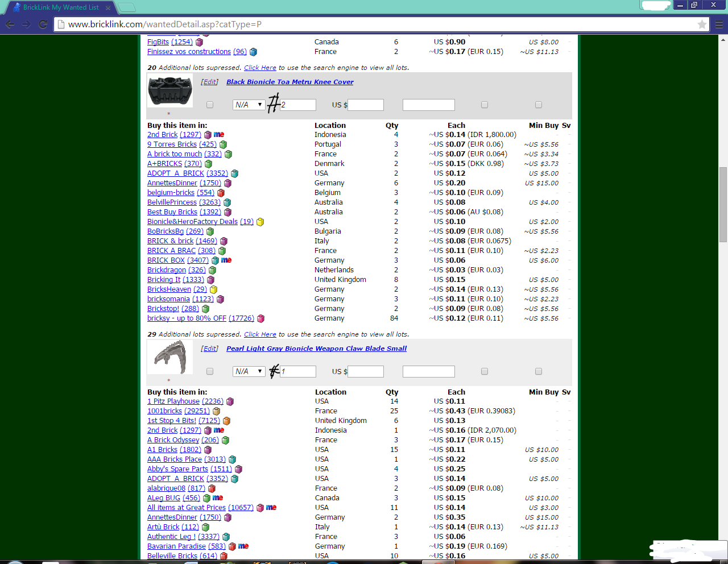Open the N/A dropdown for Claw Blade Small
The width and height of the screenshot is (728, 564).
[x=249, y=371]
